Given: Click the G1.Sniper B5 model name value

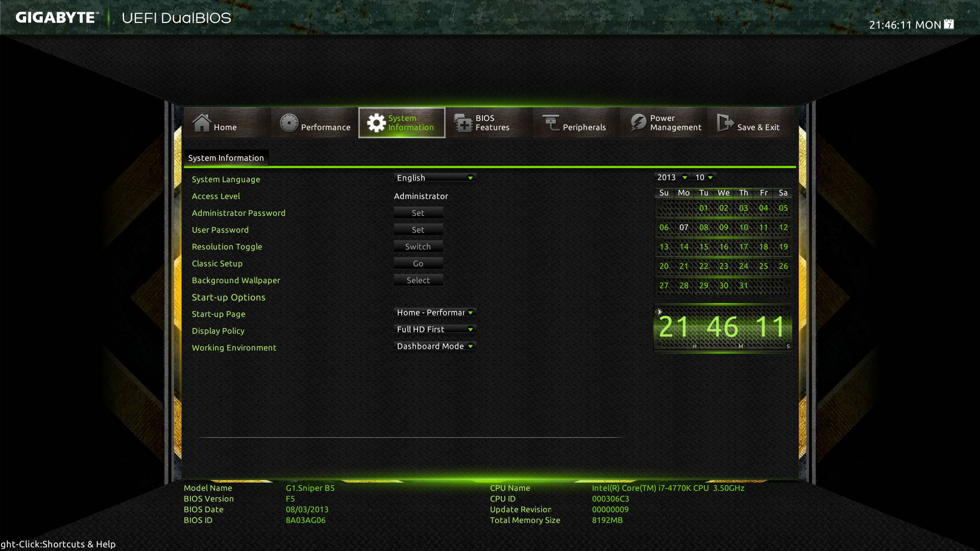Looking at the screenshot, I should coord(310,488).
